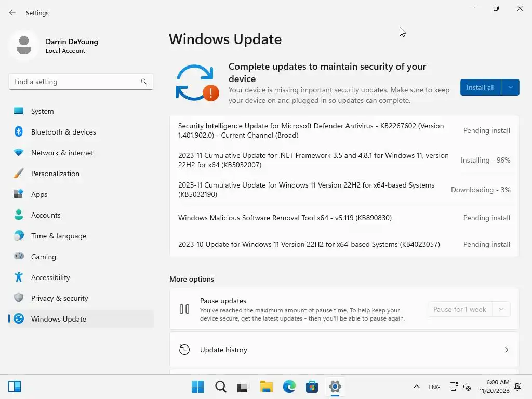
Task: Open Privacy & security page
Action: click(81, 298)
